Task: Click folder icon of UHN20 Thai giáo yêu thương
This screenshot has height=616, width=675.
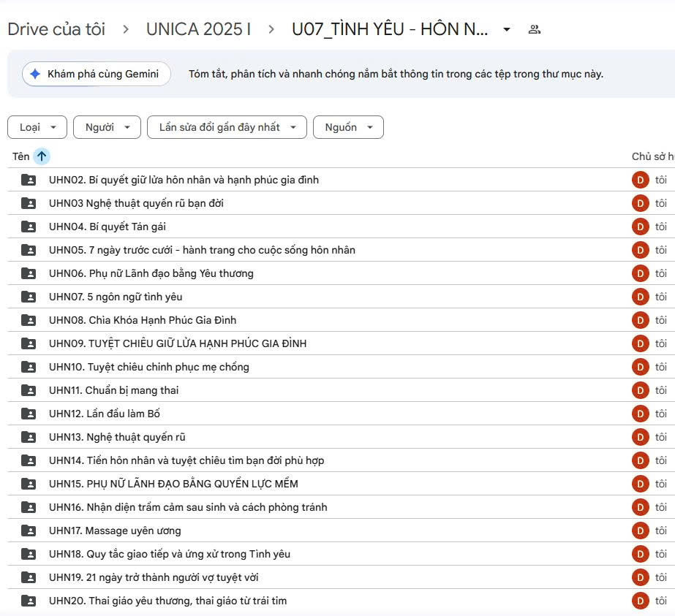Action: (29, 601)
